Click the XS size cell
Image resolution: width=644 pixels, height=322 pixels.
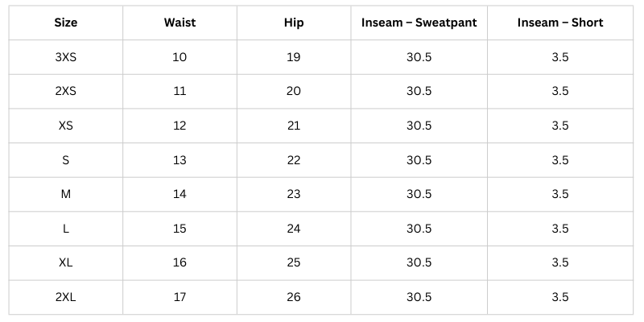66,126
